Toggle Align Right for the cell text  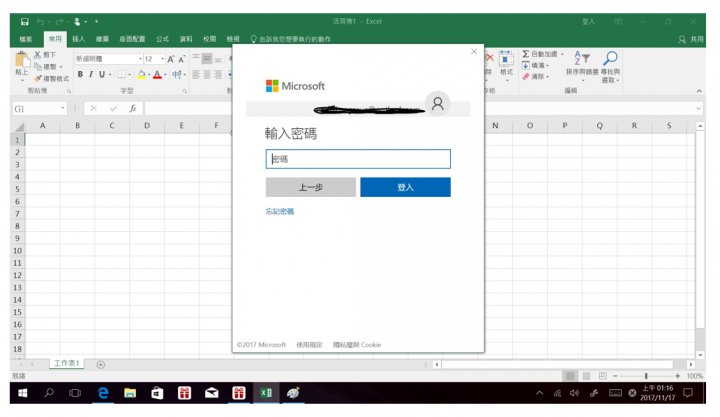(218, 74)
